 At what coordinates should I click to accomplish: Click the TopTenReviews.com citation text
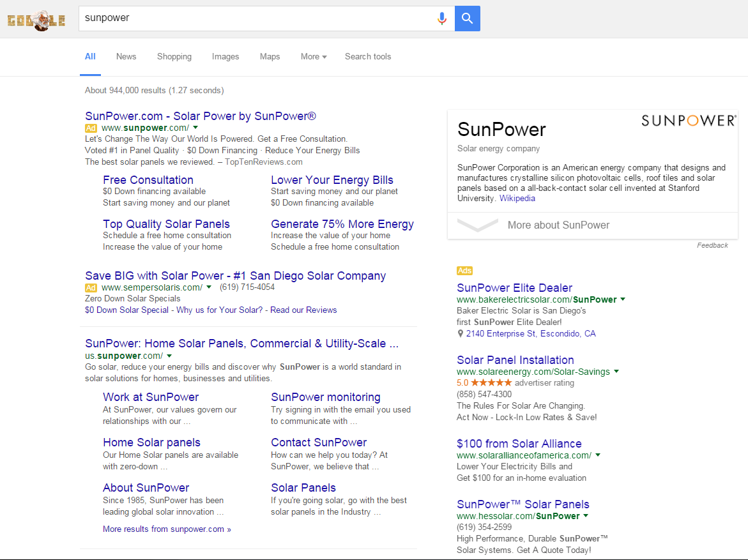point(264,162)
